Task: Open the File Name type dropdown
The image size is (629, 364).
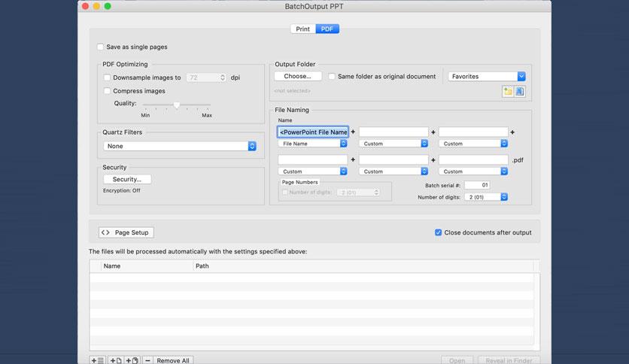Action: click(312, 144)
